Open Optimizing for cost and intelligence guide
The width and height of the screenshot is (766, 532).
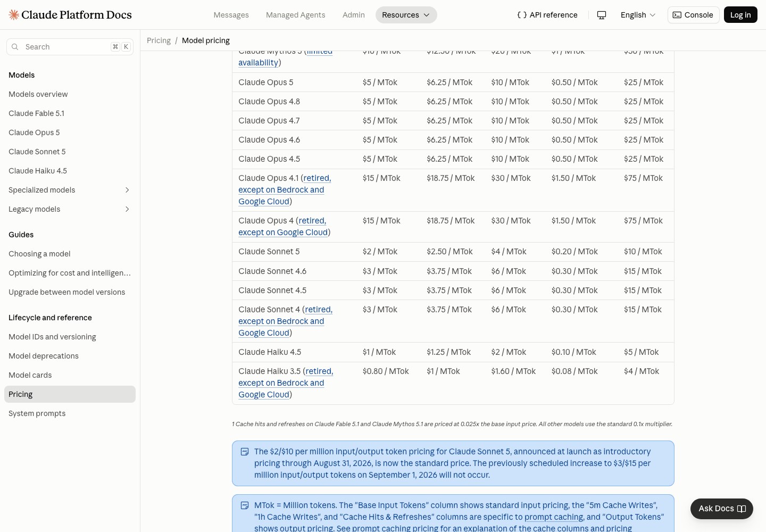70,273
